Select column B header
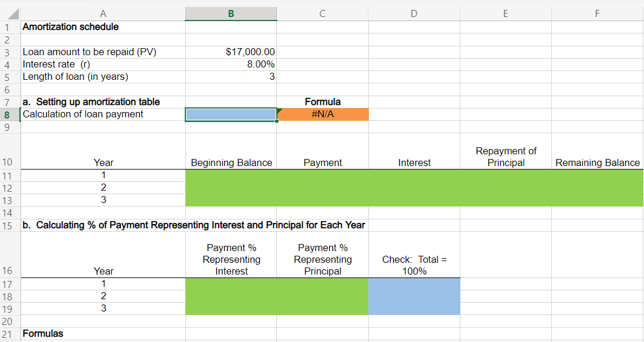Viewport: 644px width, 342px height. tap(231, 13)
